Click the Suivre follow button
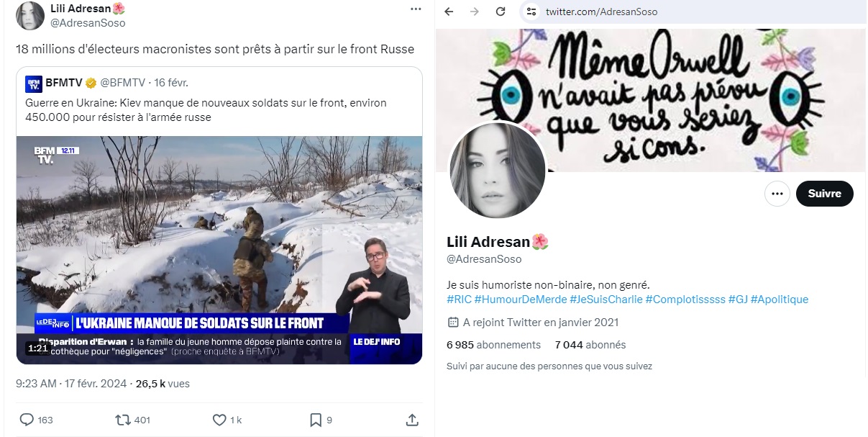Image resolution: width=868 pixels, height=437 pixels. click(824, 194)
